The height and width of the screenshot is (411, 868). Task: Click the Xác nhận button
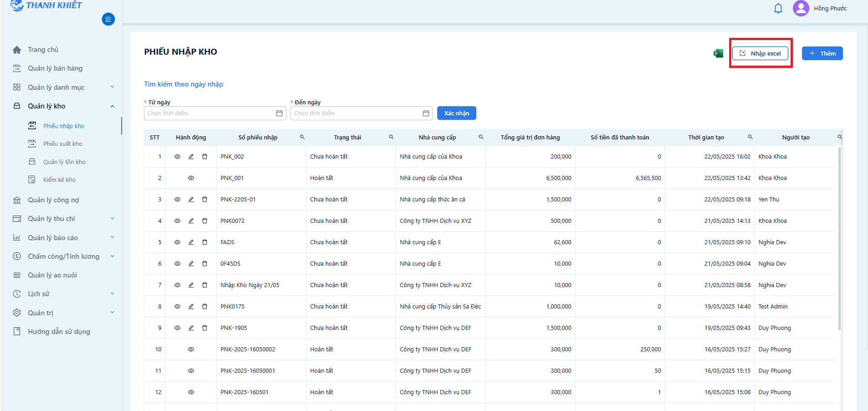coord(457,113)
